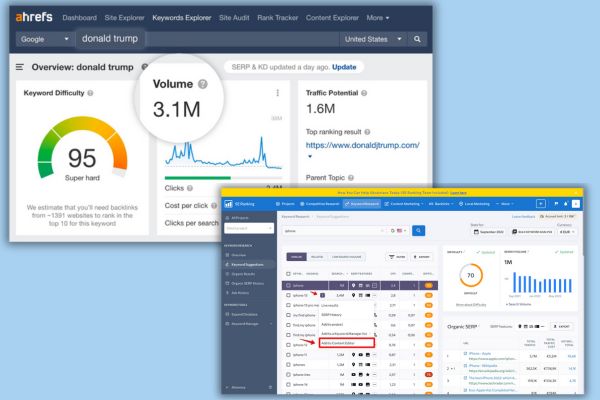Open Site Explorer in Ahrefs navigation
Viewport: 600px width, 400px height.
pyautogui.click(x=124, y=18)
